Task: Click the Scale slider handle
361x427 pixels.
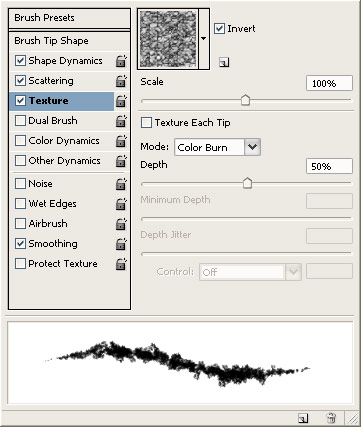Action: pos(245,100)
